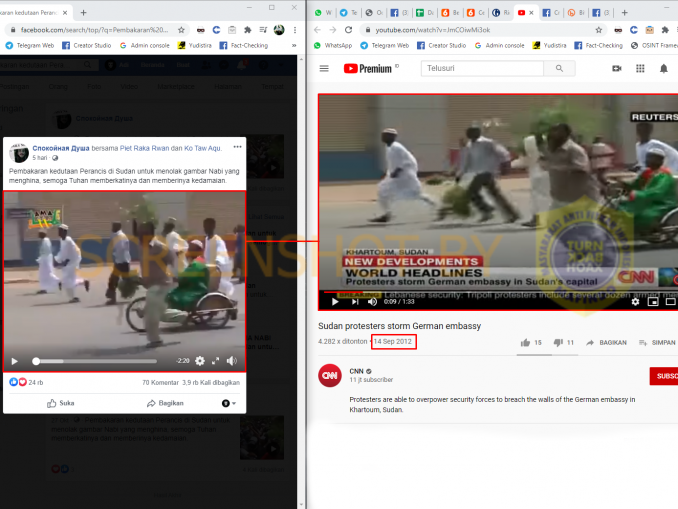Select the active YouTube browser tab
This screenshot has height=509, width=678.
[x=522, y=13]
